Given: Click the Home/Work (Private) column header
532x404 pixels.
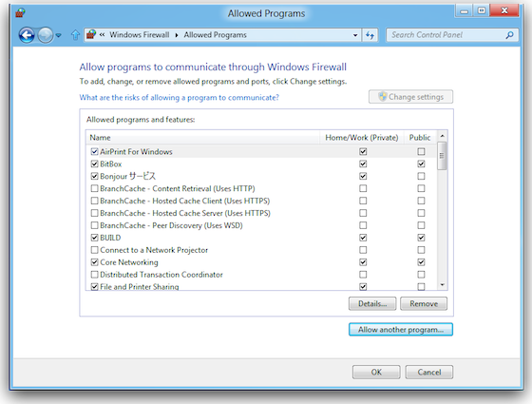Looking at the screenshot, I should point(362,138).
